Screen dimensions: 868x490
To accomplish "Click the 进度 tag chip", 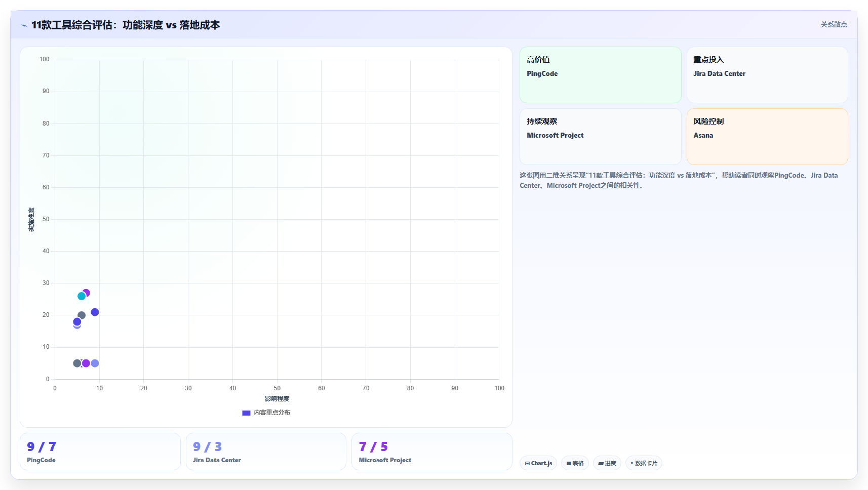I will click(607, 463).
